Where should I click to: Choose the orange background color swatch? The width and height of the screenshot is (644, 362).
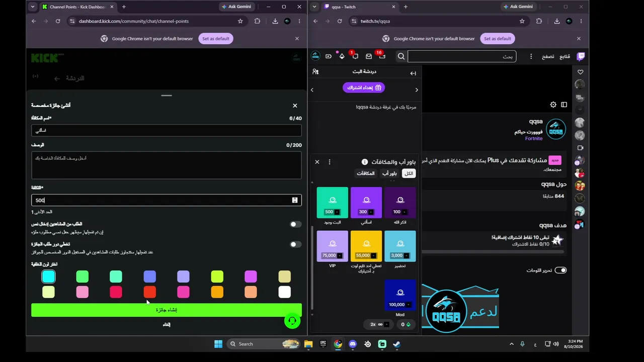(x=217, y=292)
